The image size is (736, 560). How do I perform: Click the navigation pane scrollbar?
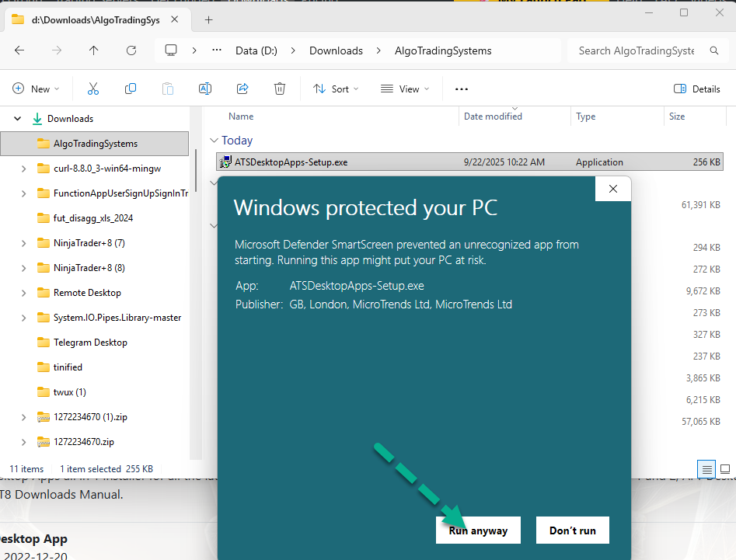point(196,170)
